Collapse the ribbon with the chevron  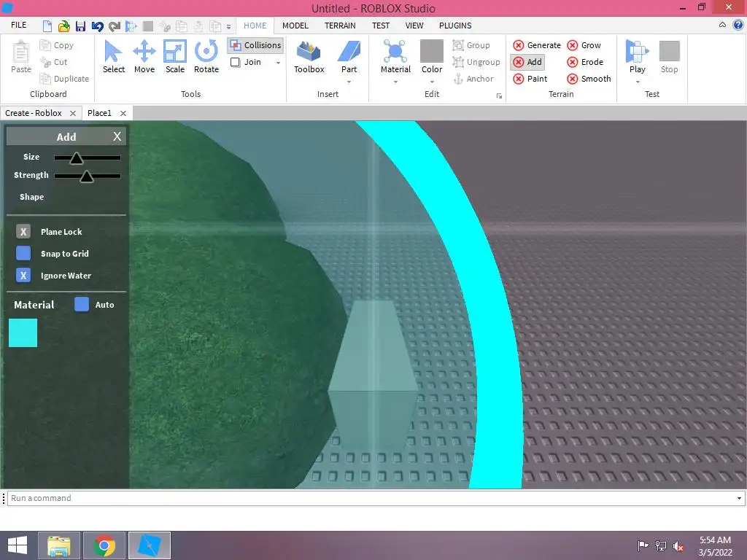click(x=723, y=25)
